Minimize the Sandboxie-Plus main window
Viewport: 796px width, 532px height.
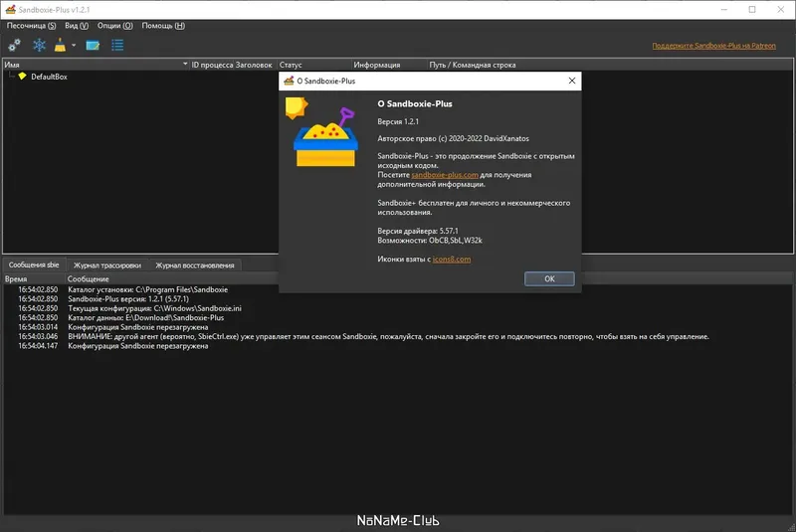[724, 9]
